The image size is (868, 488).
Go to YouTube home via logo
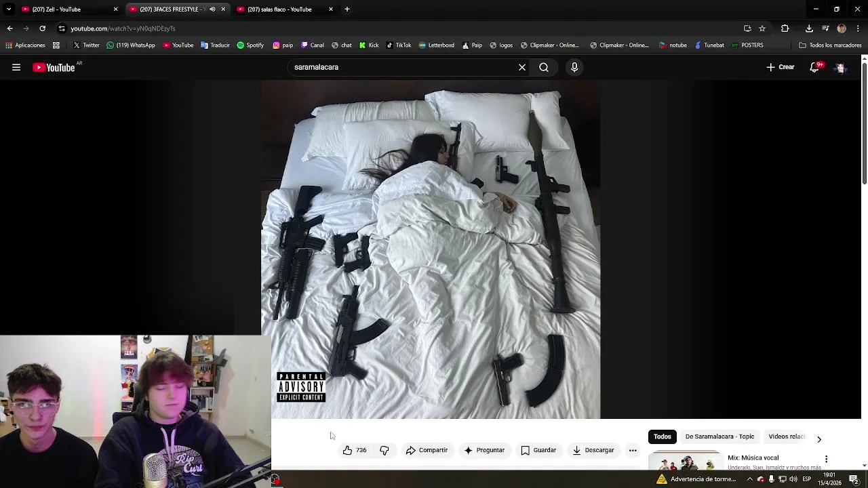pyautogui.click(x=54, y=67)
